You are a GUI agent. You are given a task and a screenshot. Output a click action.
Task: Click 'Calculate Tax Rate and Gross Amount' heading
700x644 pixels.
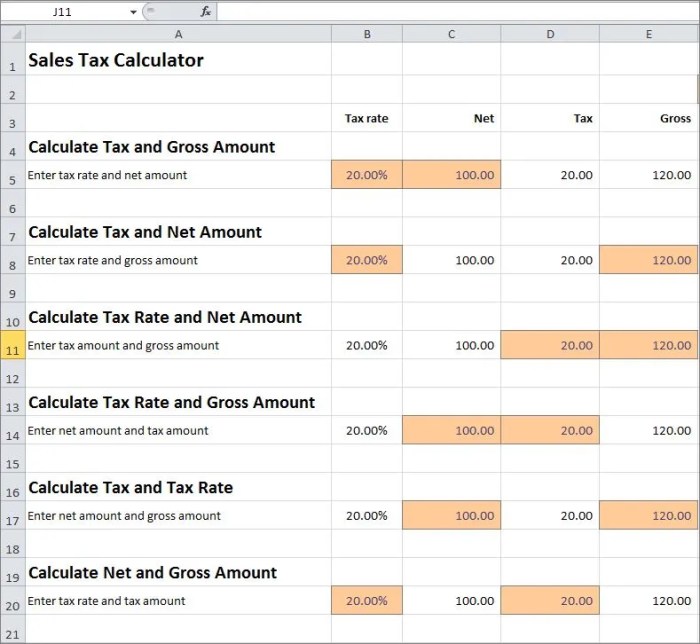pyautogui.click(x=179, y=402)
